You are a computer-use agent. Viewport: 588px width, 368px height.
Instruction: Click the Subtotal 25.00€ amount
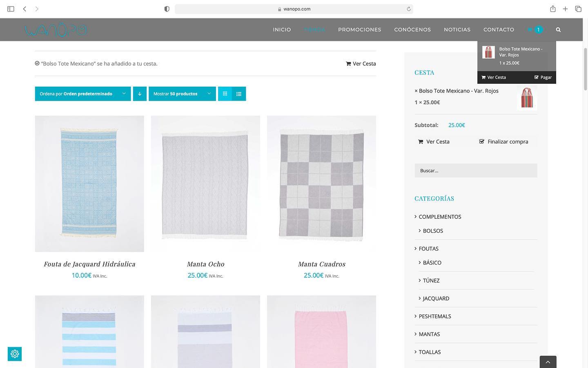[457, 125]
